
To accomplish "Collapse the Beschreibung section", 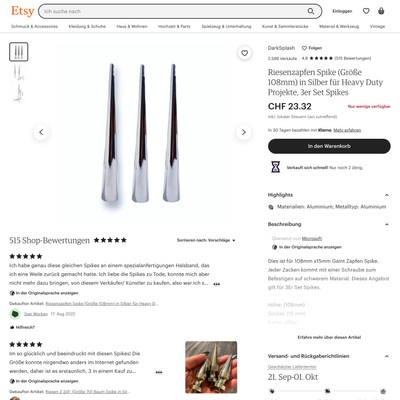I will click(387, 224).
